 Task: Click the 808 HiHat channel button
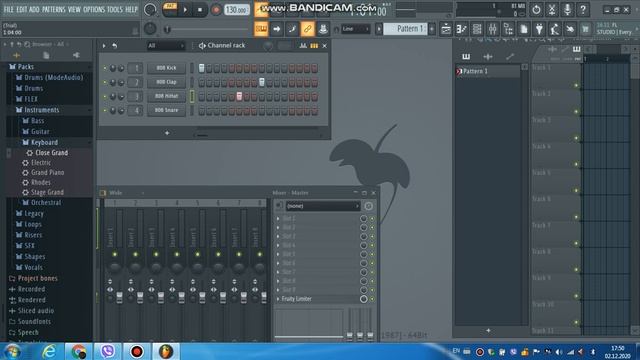[166, 96]
